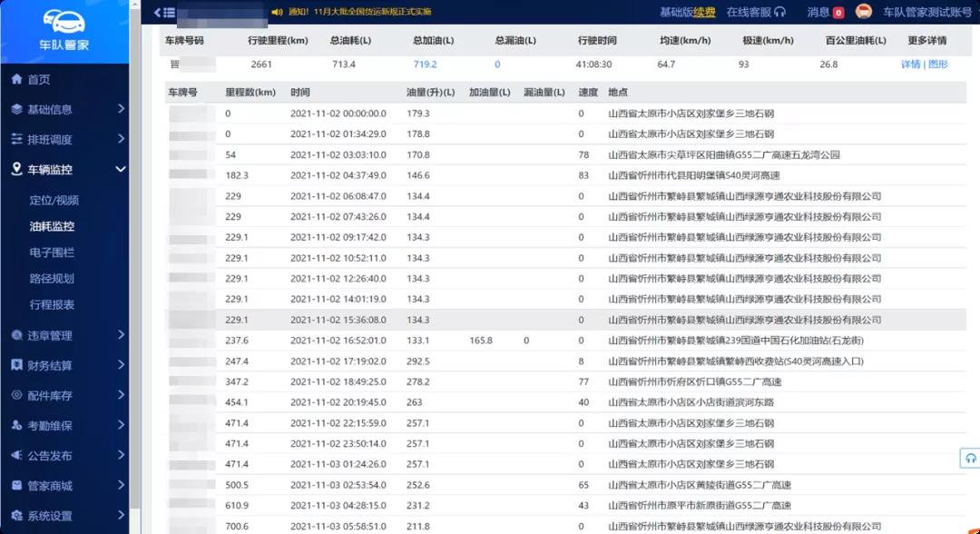Select row with time 2021-11-03 02:53:54.0

(565, 485)
